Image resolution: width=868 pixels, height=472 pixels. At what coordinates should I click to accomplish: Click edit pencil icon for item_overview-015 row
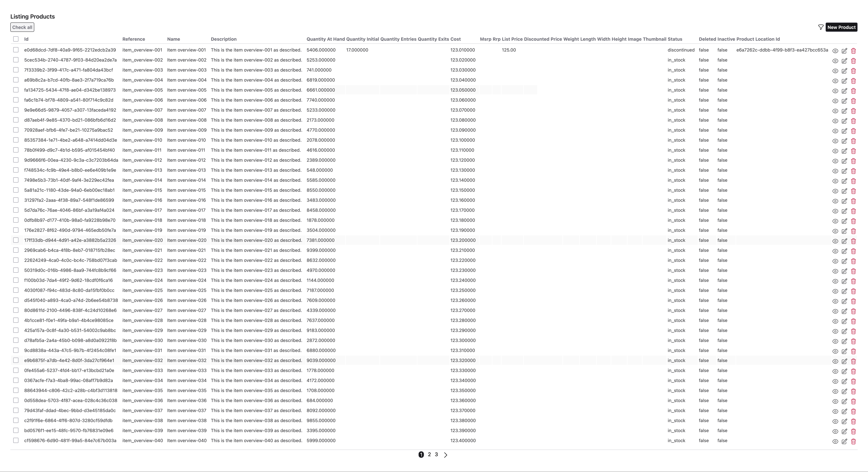click(x=844, y=191)
